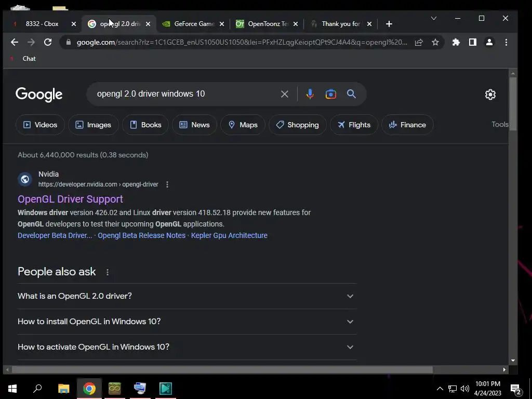Open the Windows Start menu
Viewport: 532px width, 399px height.
12,389
